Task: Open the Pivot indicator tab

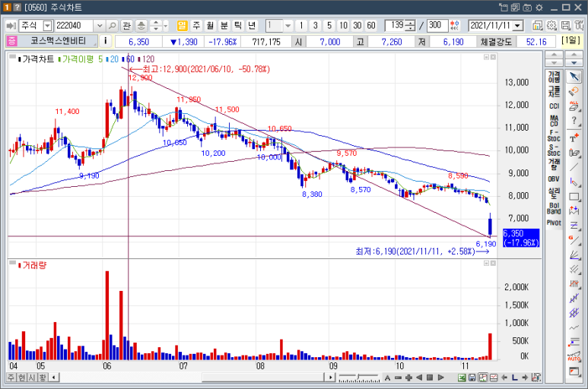Action: tap(554, 223)
